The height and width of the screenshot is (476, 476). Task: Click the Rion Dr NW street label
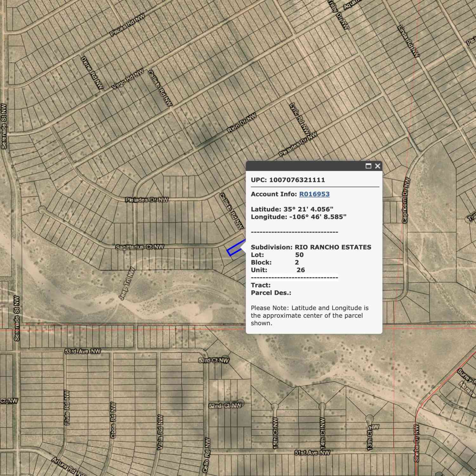tap(242, 123)
